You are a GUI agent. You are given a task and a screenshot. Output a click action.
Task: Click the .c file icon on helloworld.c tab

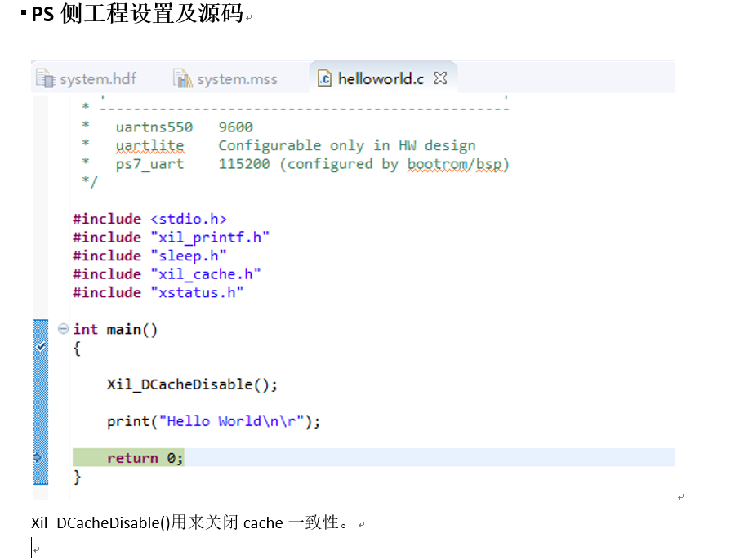(x=324, y=78)
